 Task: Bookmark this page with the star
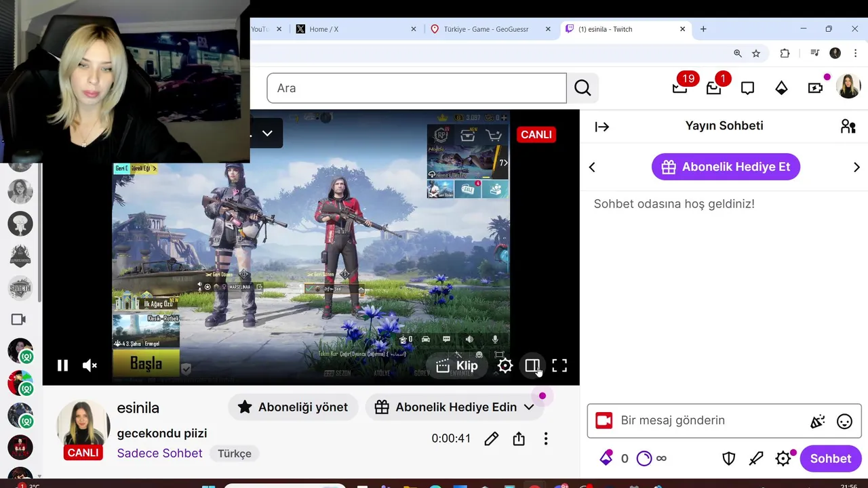click(756, 53)
